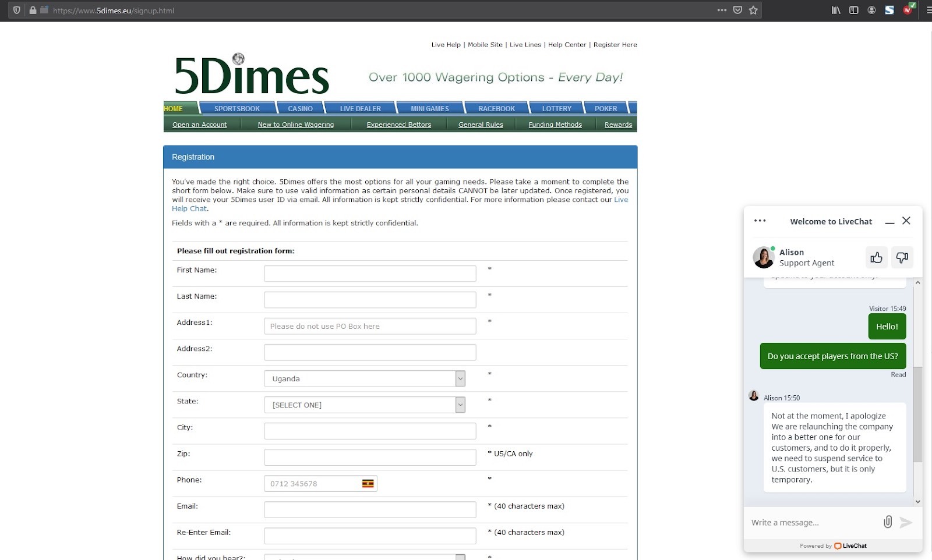Click the General Rules link
The width and height of the screenshot is (932, 560).
(481, 125)
